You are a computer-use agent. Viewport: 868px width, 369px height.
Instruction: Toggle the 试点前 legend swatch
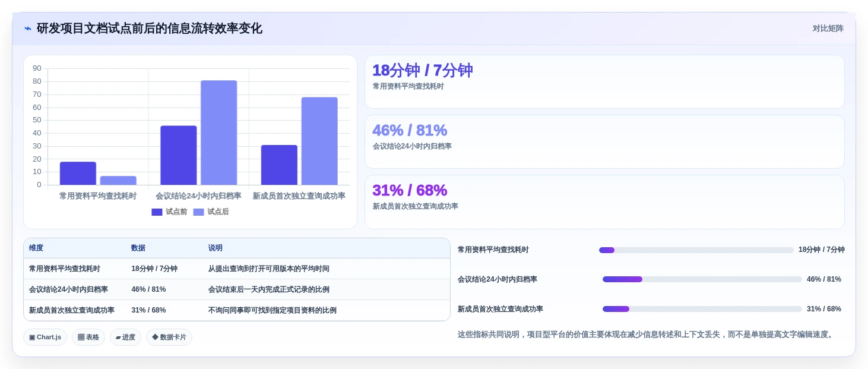(x=157, y=212)
